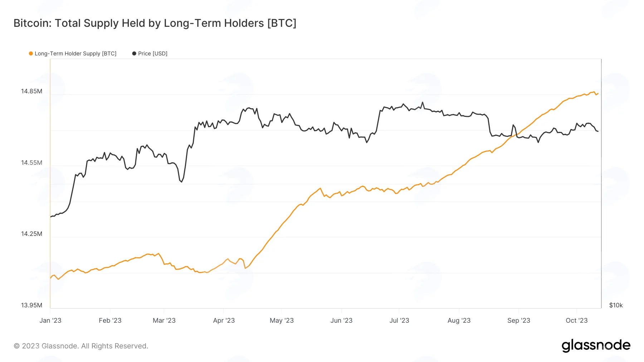Image resolution: width=644 pixels, height=362 pixels.
Task: Click the Aug '23 axis label
Action: coord(459,321)
